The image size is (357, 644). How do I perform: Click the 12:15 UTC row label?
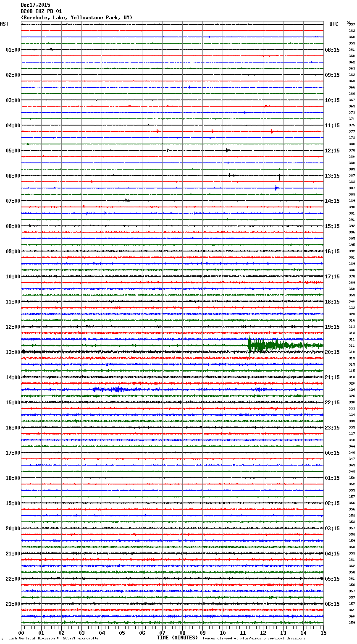tap(332, 151)
